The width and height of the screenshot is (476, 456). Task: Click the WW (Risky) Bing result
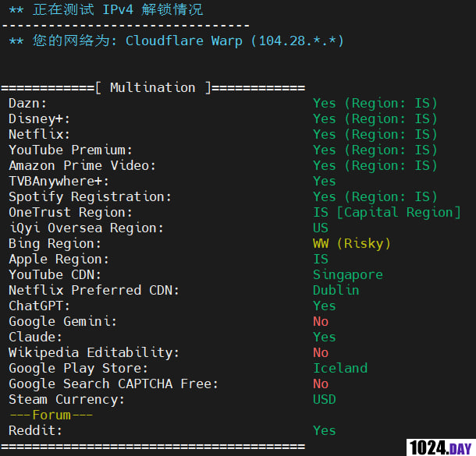pyautogui.click(x=352, y=243)
